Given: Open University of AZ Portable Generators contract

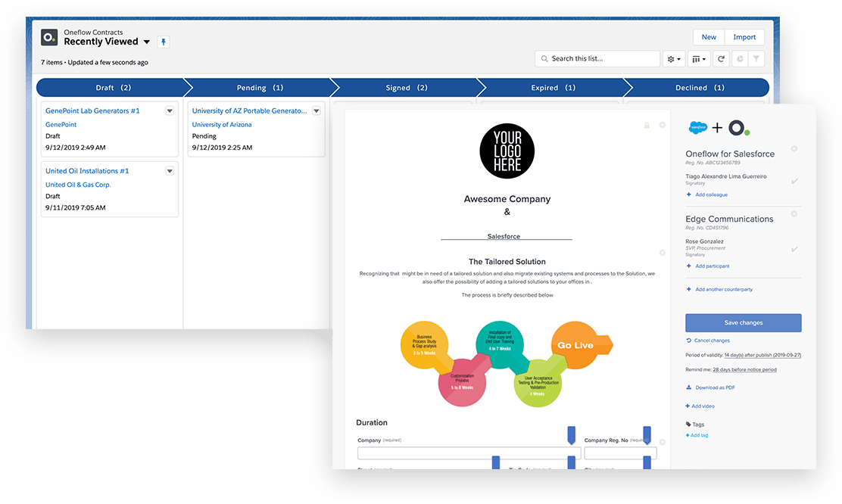Looking at the screenshot, I should coord(249,111).
